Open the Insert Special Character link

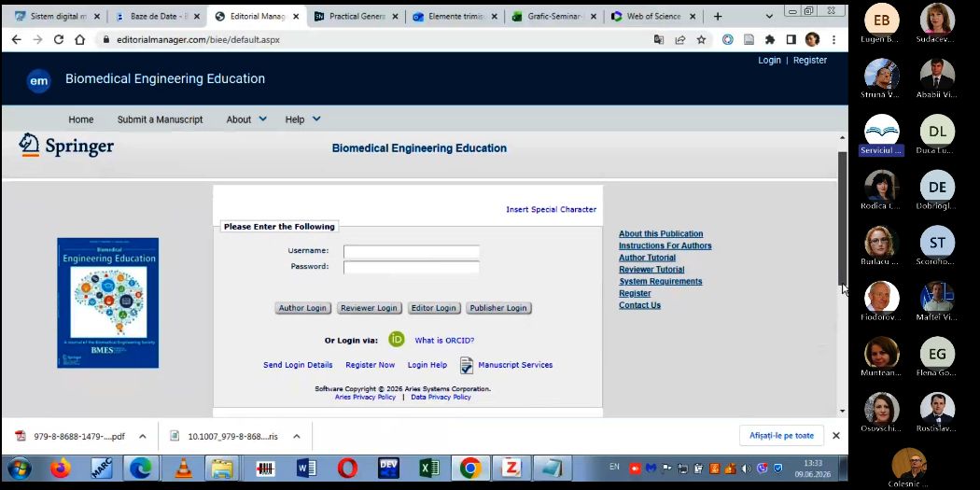[x=552, y=209]
